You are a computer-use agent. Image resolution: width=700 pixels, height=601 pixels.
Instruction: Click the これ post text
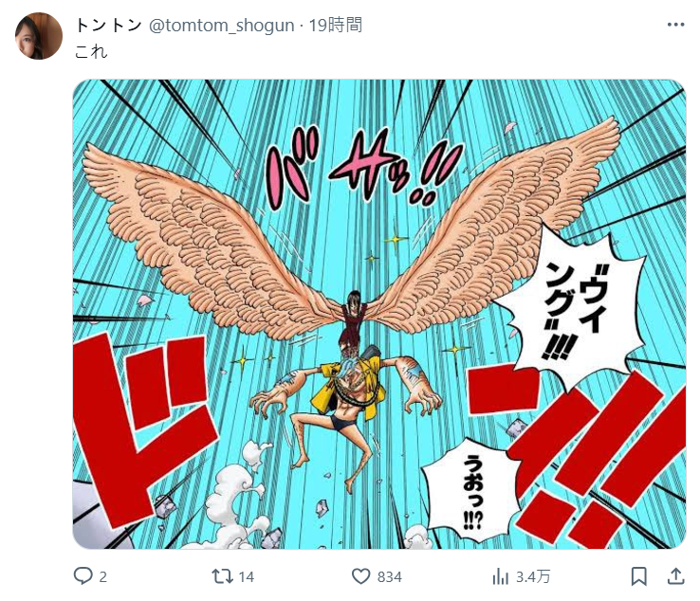point(91,52)
